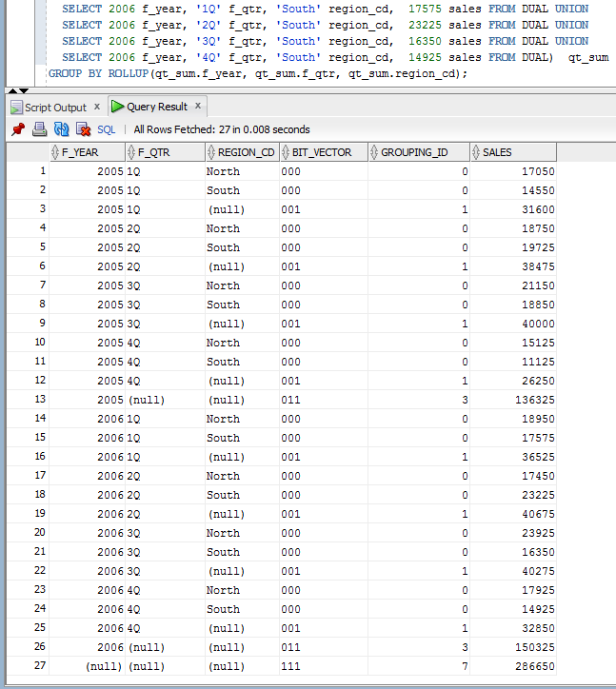Select the Query Result tab
Viewport: 616px width, 689px height.
157,107
